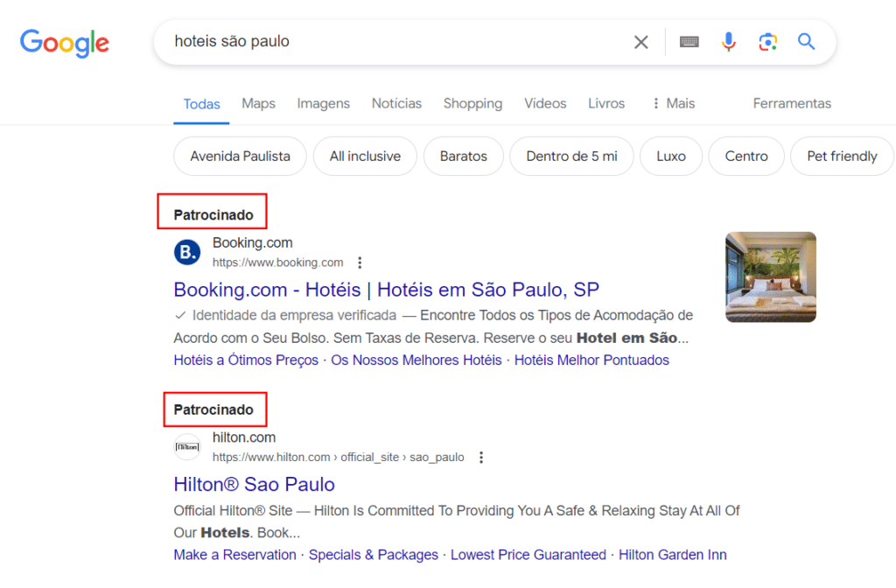Open the Maps results tab
Viewport: 896px width, 588px height.
pos(257,103)
